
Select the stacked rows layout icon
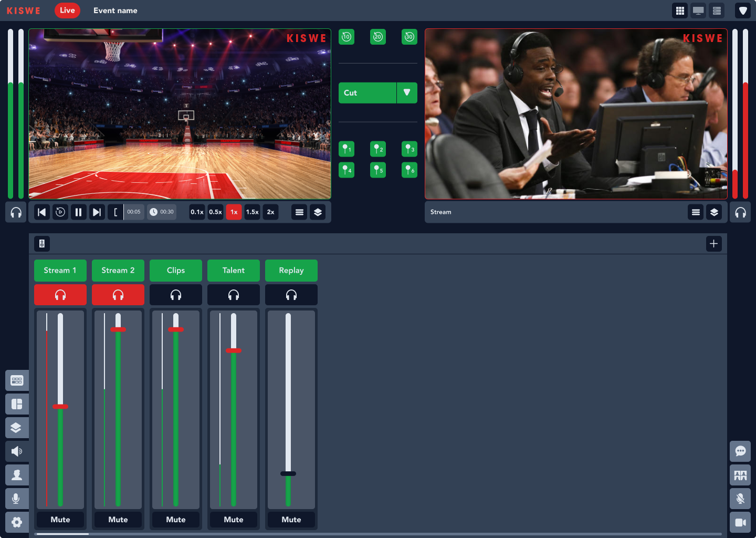tap(717, 11)
